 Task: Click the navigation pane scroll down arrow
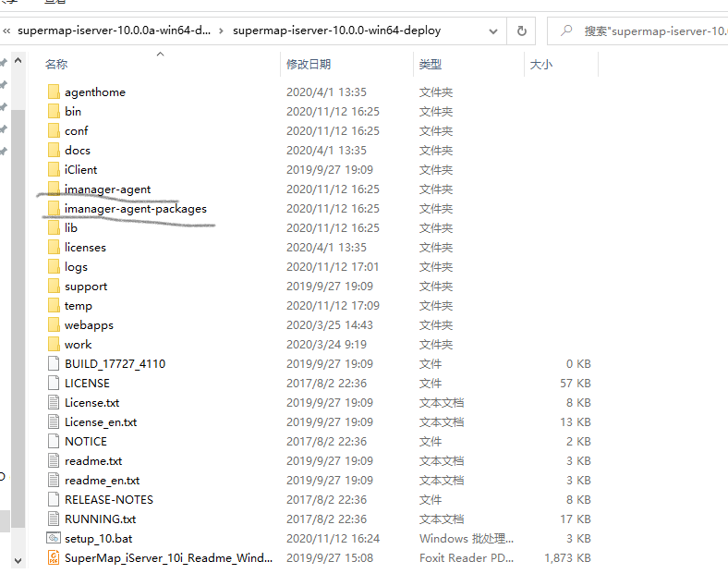pyautogui.click(x=18, y=560)
